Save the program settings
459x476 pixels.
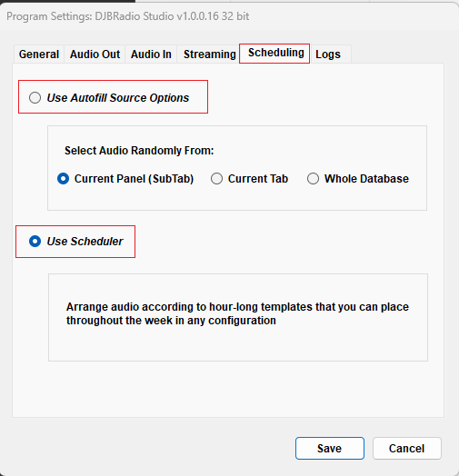tap(330, 448)
